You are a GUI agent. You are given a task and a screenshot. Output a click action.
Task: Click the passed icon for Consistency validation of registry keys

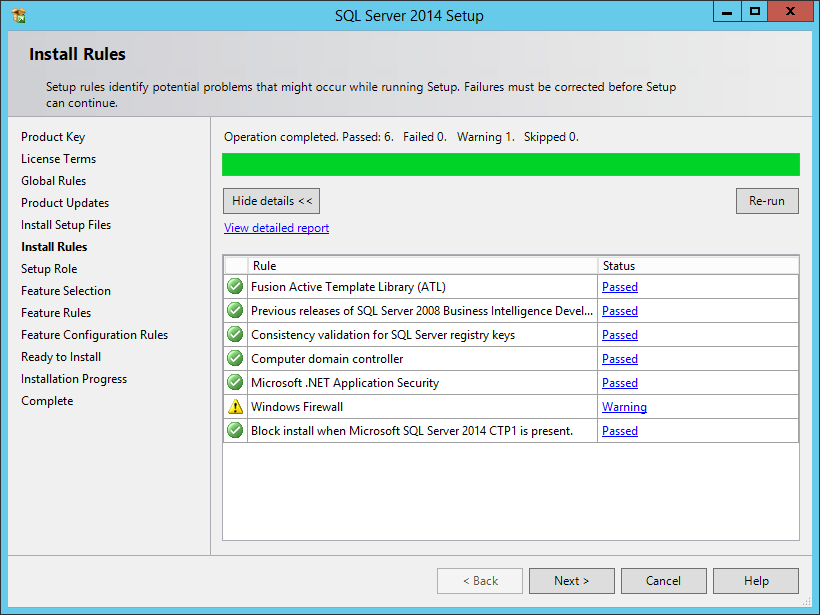pos(234,334)
